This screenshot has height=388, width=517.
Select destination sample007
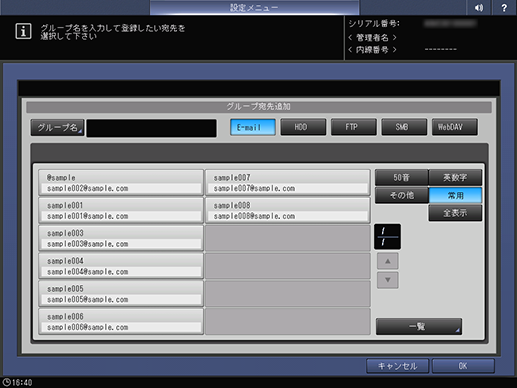tap(288, 182)
